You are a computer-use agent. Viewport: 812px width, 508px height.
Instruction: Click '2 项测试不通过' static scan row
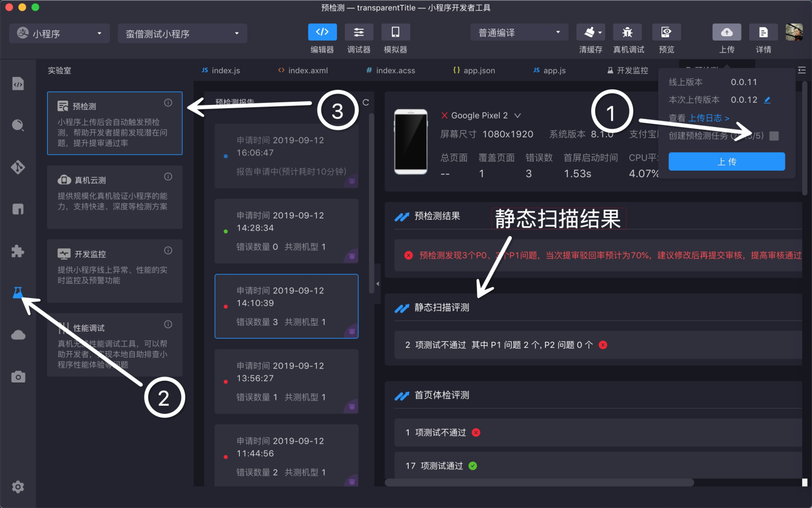click(598, 345)
